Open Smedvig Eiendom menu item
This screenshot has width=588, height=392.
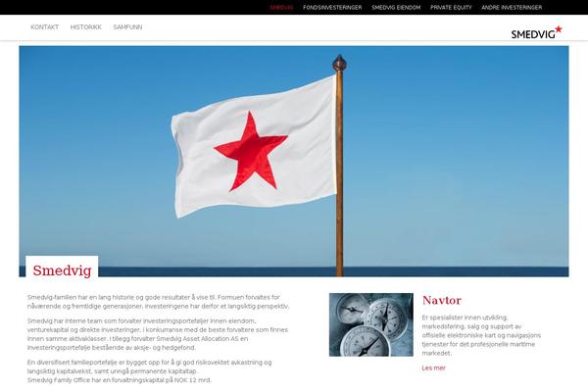coord(396,8)
